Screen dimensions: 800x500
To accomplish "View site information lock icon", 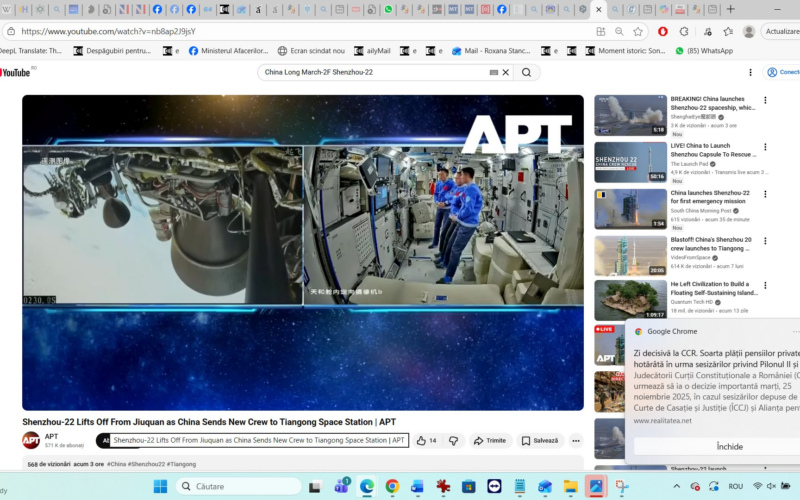I will tap(11, 32).
